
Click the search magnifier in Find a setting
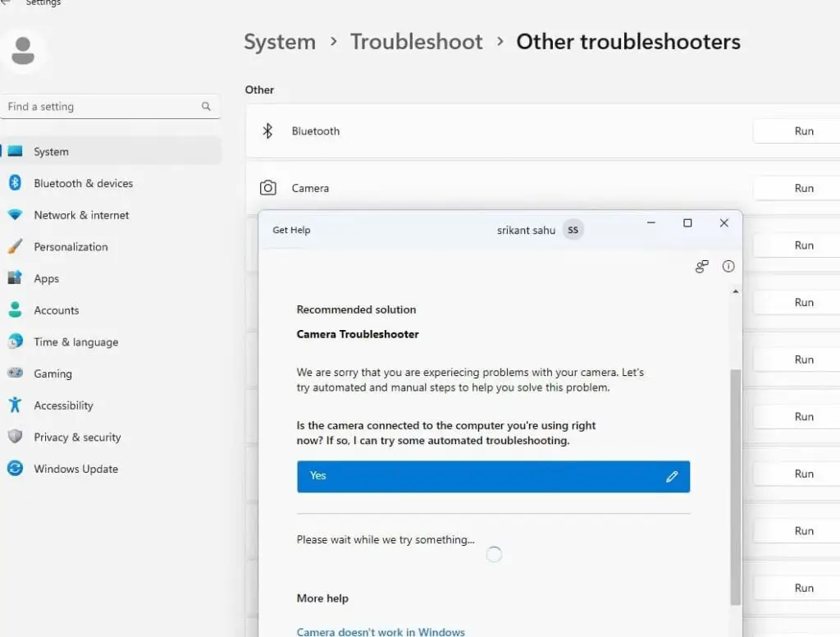coord(206,106)
